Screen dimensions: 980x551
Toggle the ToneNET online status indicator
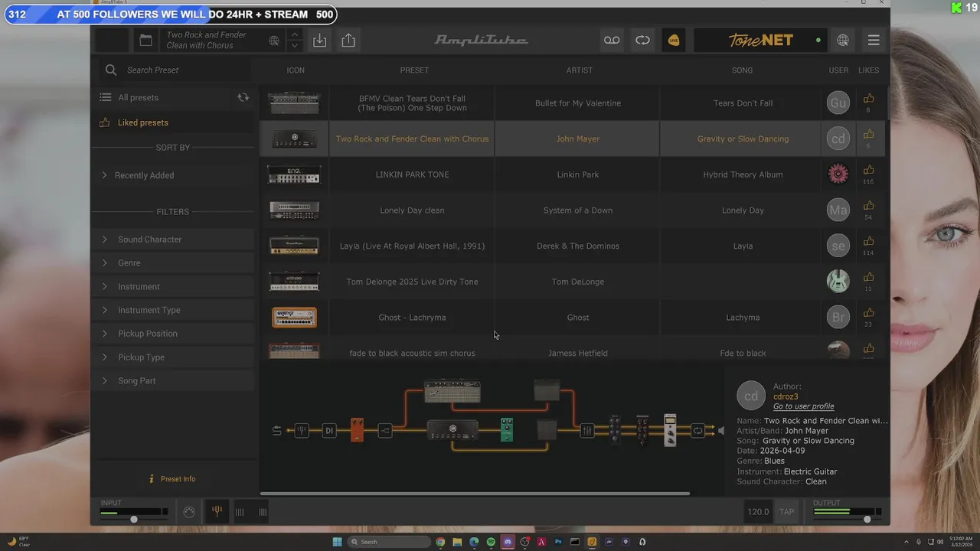coord(818,40)
